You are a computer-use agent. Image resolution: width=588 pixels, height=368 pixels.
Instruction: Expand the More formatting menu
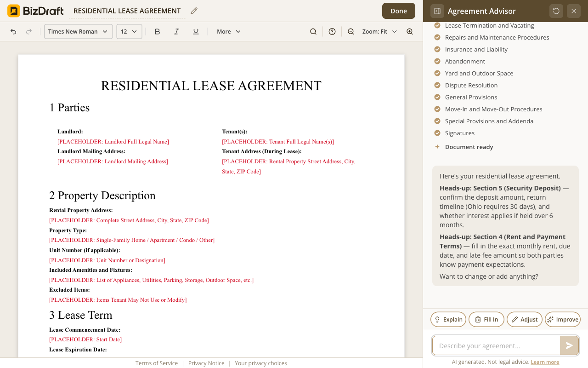click(229, 31)
